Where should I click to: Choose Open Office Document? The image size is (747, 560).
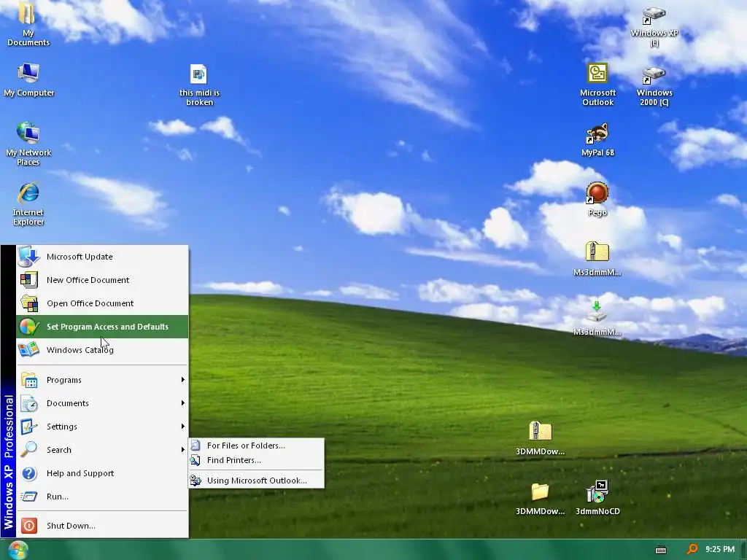click(x=102, y=303)
